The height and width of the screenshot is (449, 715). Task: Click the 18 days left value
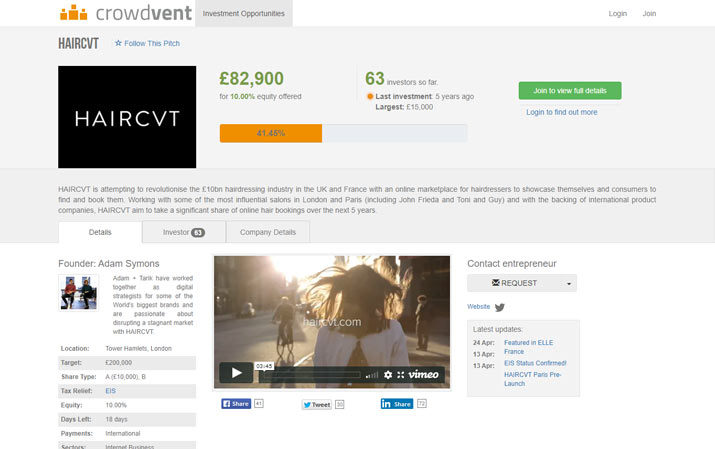pyautogui.click(x=116, y=419)
